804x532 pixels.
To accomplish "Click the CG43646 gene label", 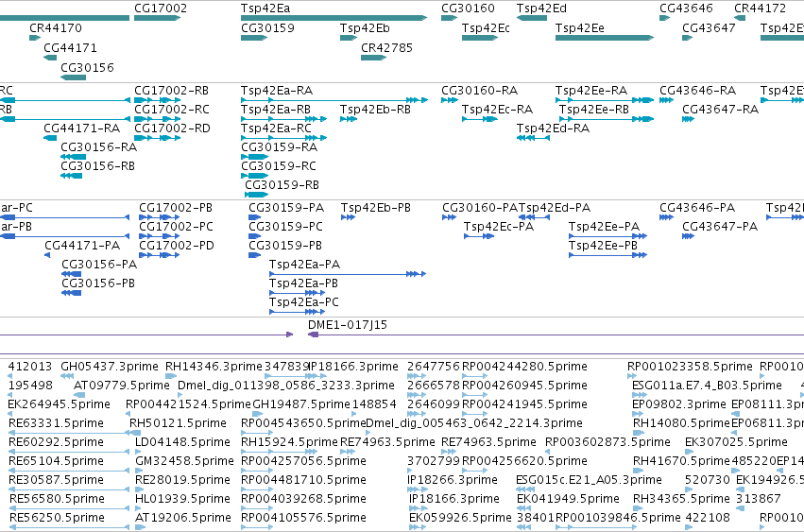I will point(686,9).
